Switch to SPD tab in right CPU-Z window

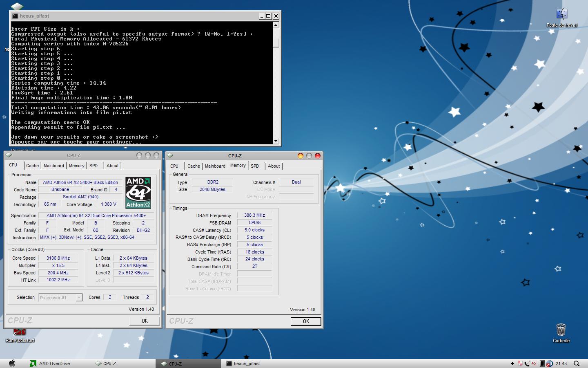pyautogui.click(x=255, y=166)
